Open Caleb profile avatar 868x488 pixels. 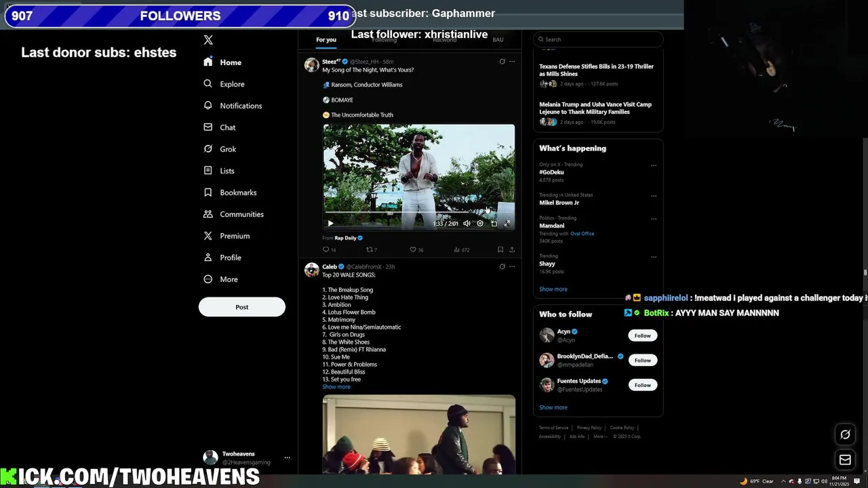tap(312, 269)
